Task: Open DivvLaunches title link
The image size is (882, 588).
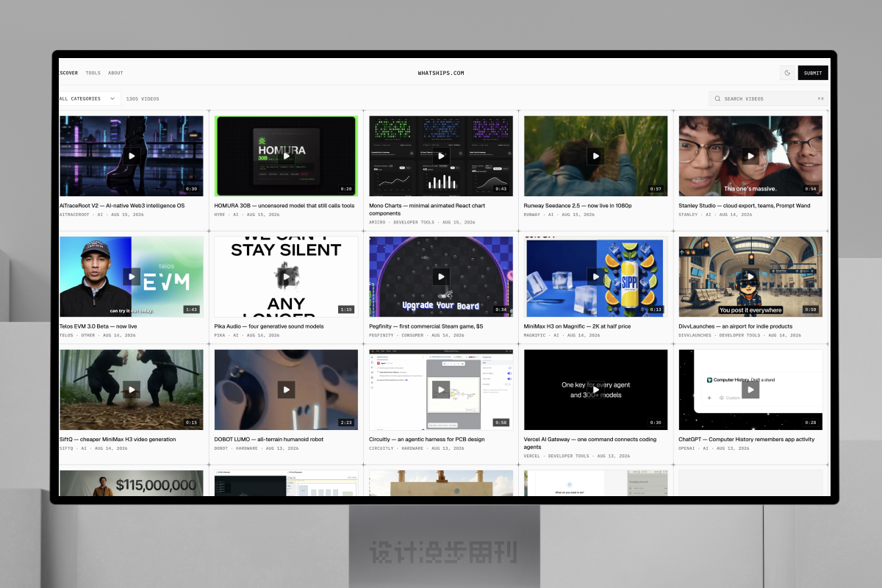Action: point(736,326)
